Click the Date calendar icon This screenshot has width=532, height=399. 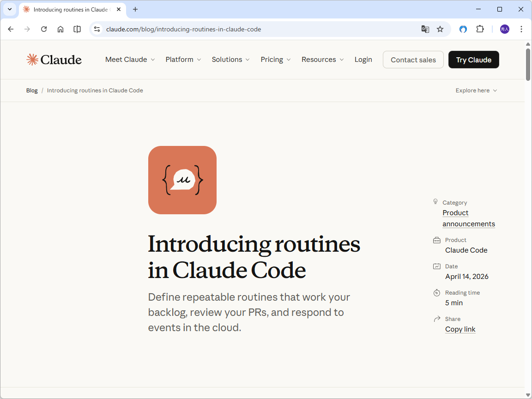pos(437,266)
